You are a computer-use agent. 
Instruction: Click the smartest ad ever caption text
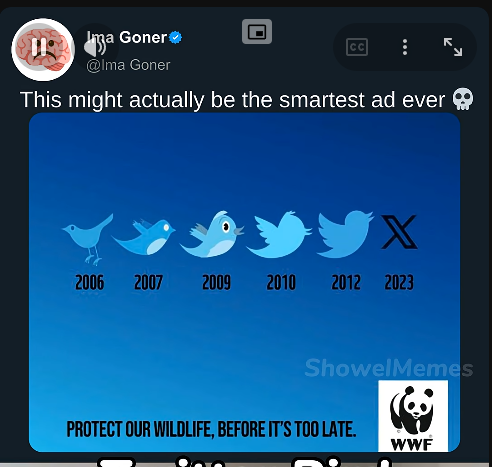(232, 100)
